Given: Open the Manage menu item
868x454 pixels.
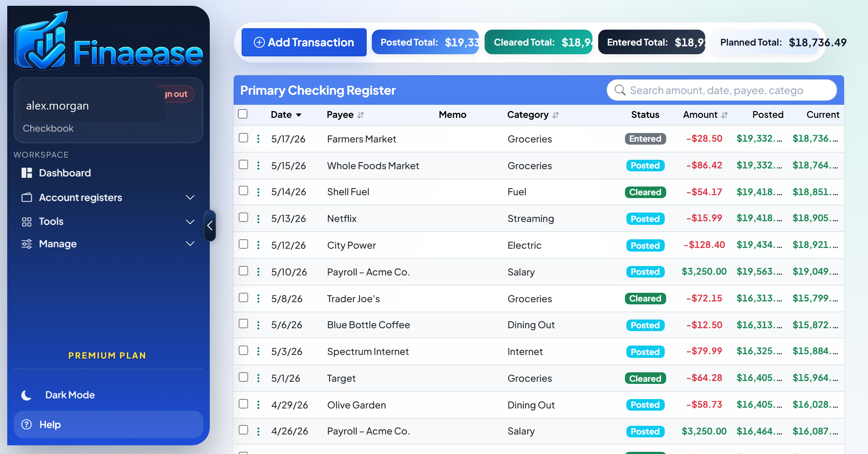Looking at the screenshot, I should coord(108,244).
